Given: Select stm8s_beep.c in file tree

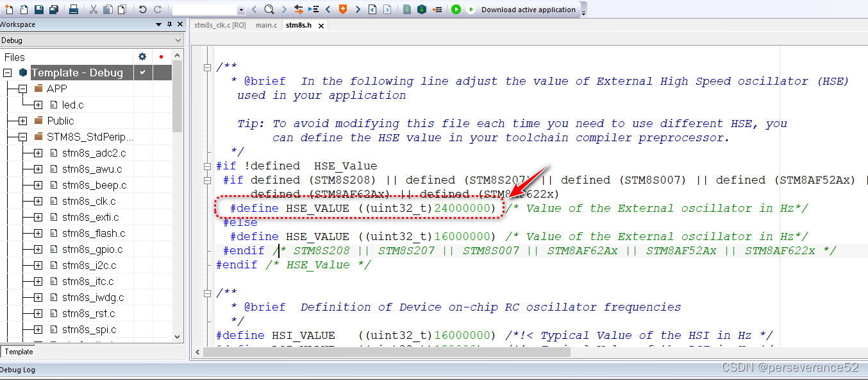Looking at the screenshot, I should click(x=94, y=186).
